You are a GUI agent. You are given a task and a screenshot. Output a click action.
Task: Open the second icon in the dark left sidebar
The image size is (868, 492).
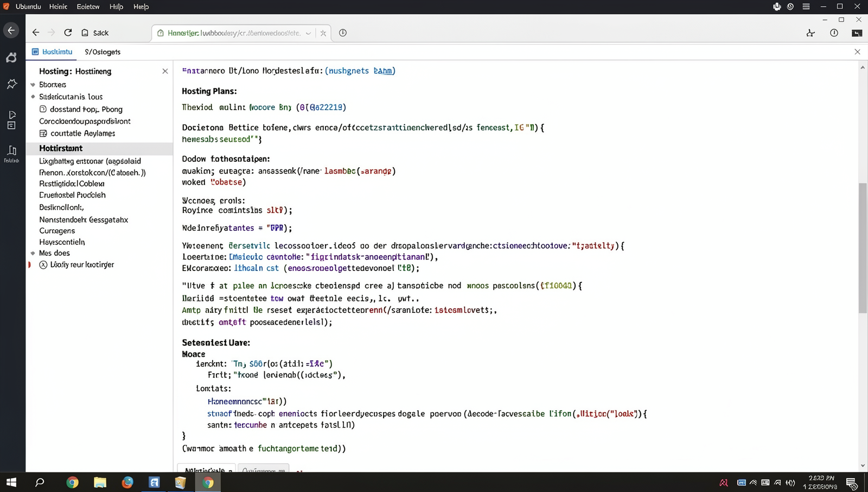[11, 57]
